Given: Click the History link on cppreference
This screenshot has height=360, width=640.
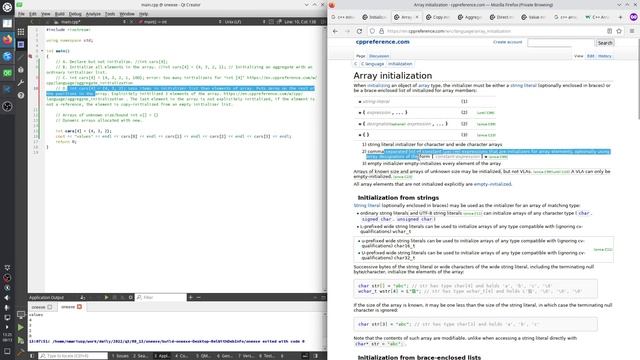Looking at the screenshot, I should click(605, 56).
